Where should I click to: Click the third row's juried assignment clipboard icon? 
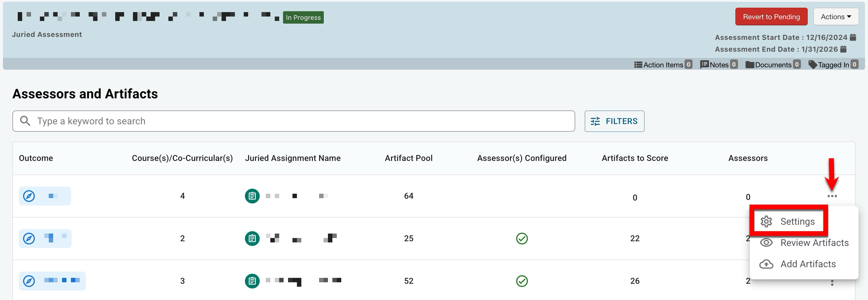(252, 281)
